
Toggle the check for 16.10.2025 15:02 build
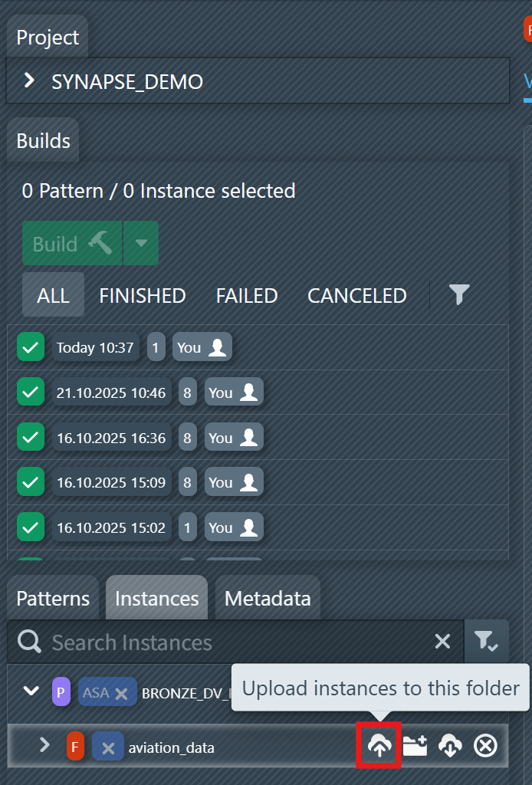point(31,527)
